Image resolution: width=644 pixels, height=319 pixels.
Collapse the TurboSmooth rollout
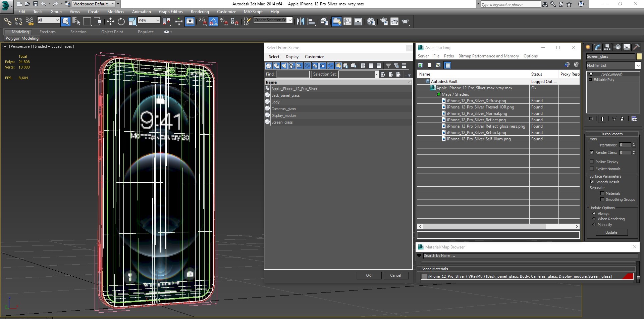coord(612,134)
